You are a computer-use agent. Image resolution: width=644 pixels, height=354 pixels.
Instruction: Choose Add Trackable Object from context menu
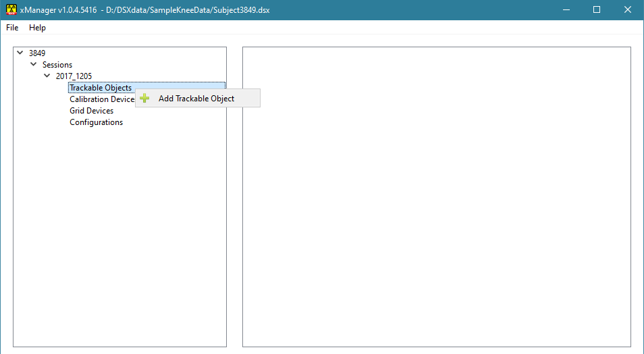196,99
